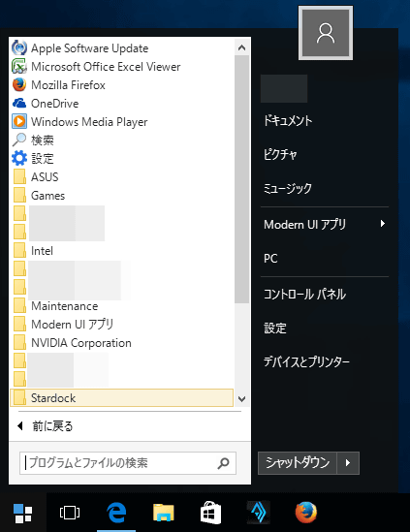Click the Microsoft Office Excel Viewer icon
This screenshot has width=410, height=532.
click(19, 66)
